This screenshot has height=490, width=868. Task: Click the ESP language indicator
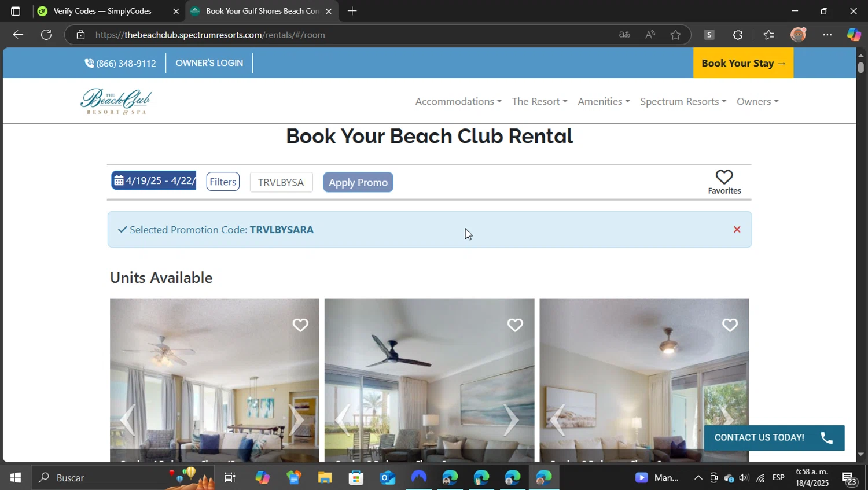778,477
